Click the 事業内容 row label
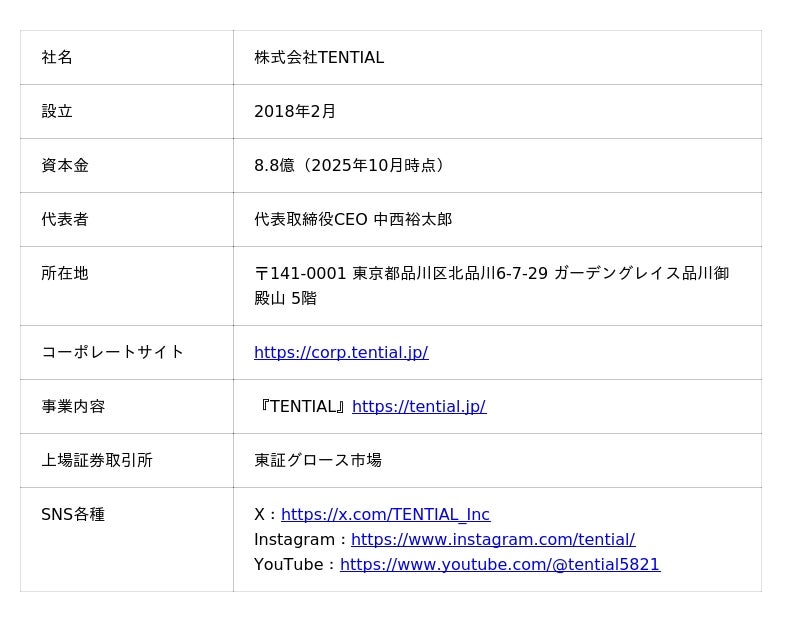Screen dimensions: 800x622 click(x=73, y=406)
